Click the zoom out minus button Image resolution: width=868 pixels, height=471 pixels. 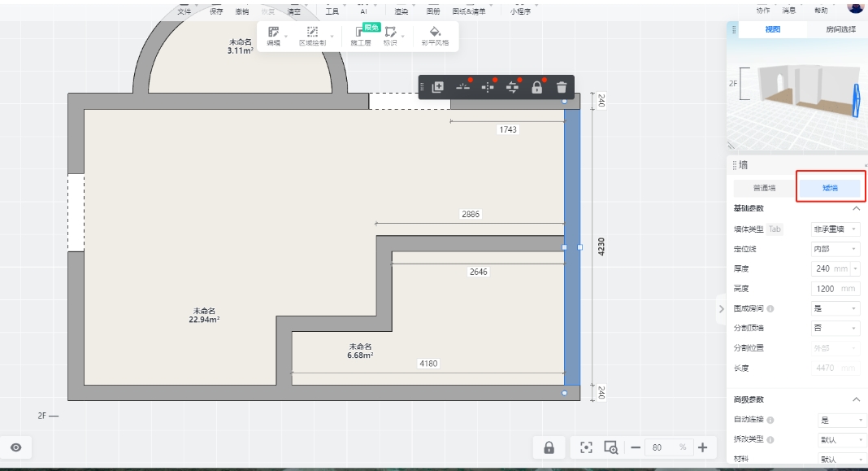pyautogui.click(x=636, y=447)
